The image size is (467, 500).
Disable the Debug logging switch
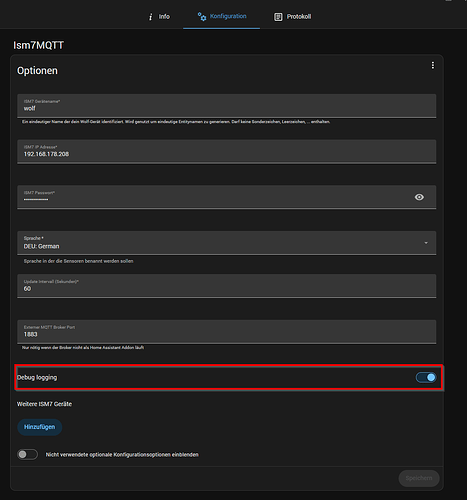point(426,377)
